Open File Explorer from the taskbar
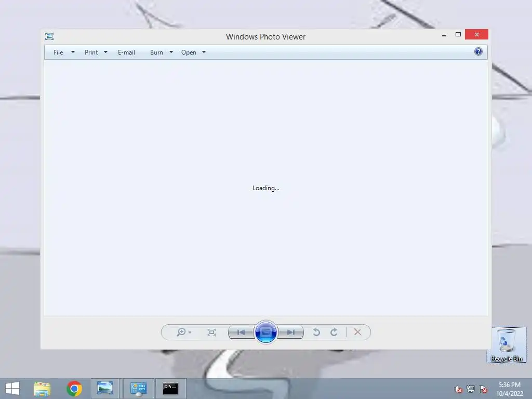This screenshot has width=532, height=399. (43, 389)
